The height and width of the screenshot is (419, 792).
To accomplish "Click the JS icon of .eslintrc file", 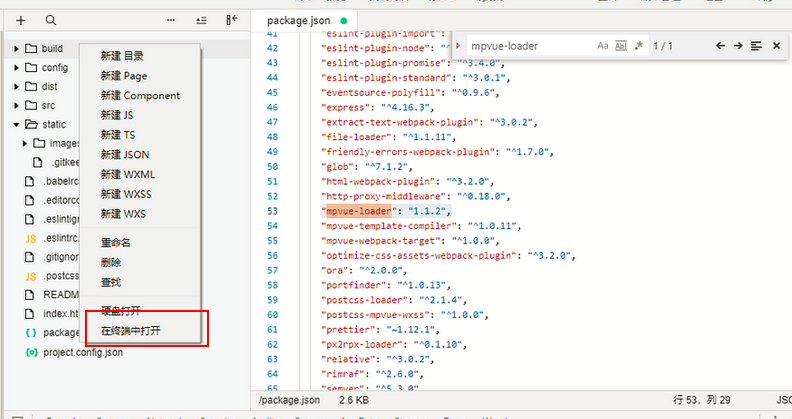I will pyautogui.click(x=31, y=238).
